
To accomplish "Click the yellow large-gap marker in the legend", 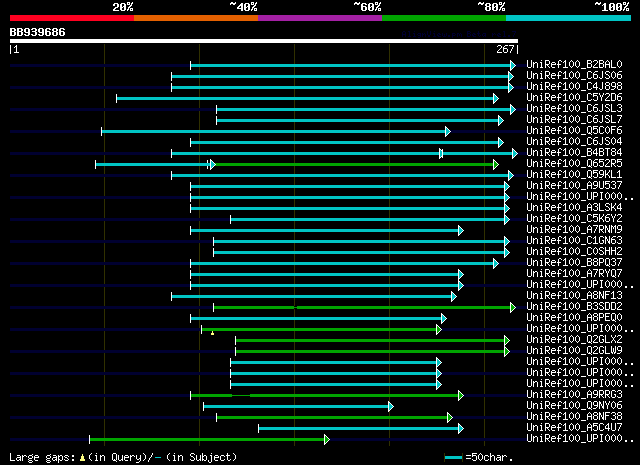I will [x=82, y=458].
